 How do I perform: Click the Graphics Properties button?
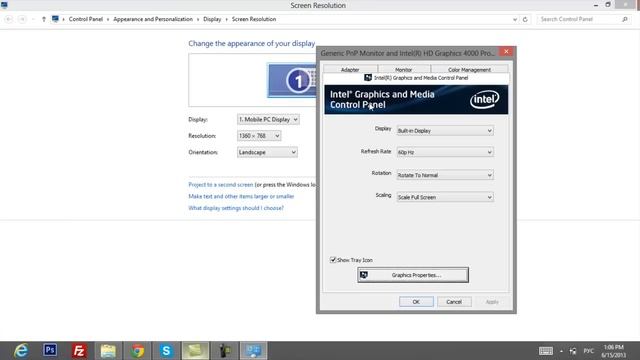point(413,275)
